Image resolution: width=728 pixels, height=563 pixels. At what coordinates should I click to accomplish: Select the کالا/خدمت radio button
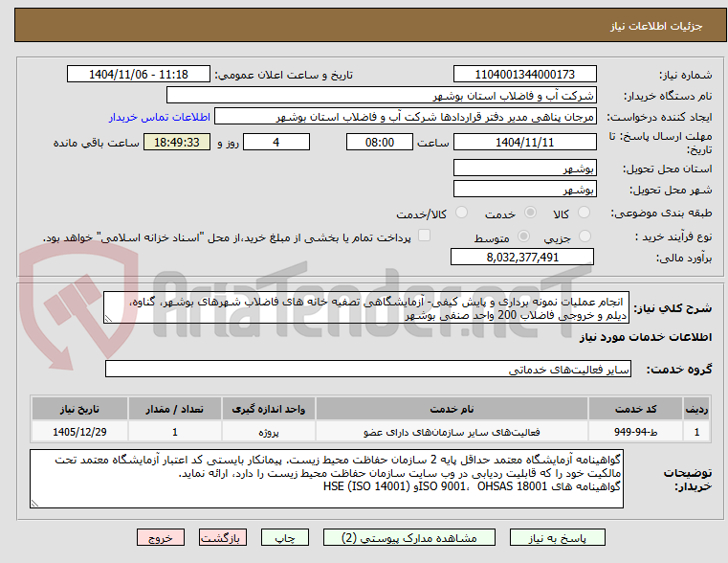point(461,213)
